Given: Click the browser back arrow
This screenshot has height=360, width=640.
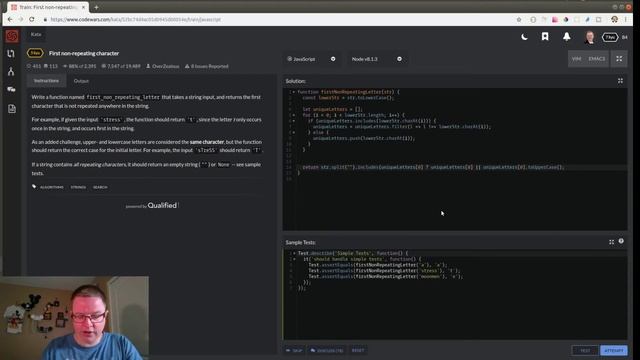Looking at the screenshot, I should point(10,20).
